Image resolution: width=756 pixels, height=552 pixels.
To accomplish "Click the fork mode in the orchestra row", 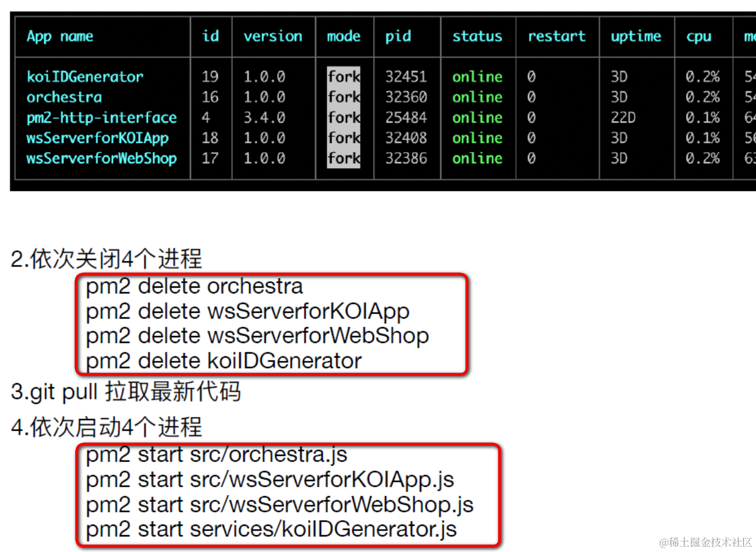I will pos(344,97).
